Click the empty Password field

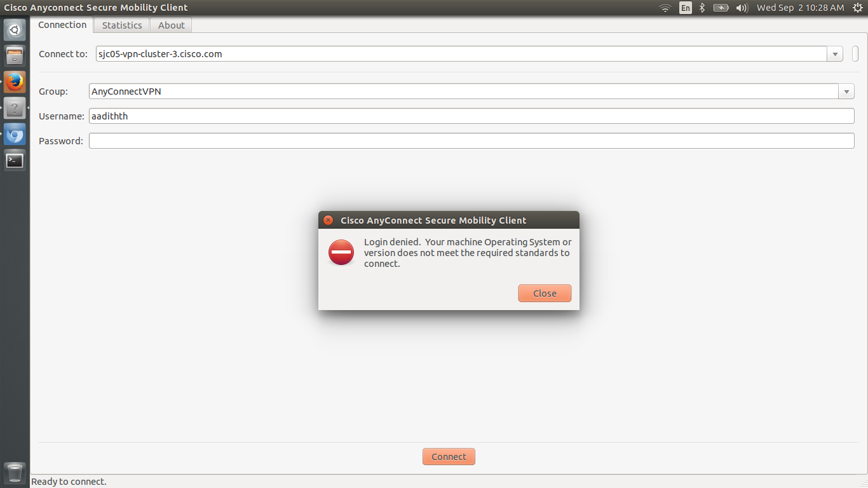(x=471, y=141)
